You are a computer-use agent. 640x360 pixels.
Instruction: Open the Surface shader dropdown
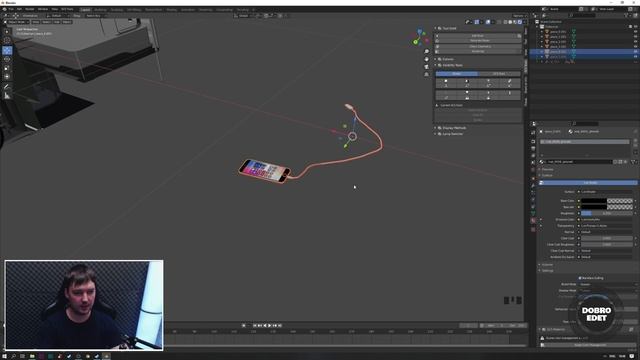tap(607, 191)
